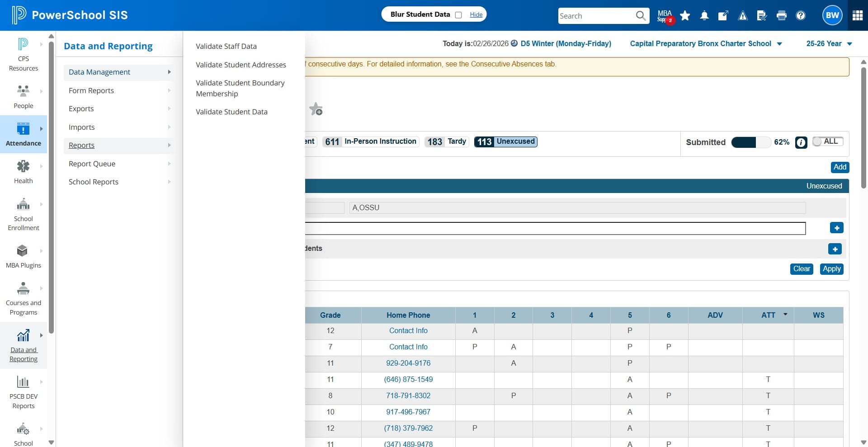Add page to favorites with star-plus icon
The image size is (868, 447).
316,109
